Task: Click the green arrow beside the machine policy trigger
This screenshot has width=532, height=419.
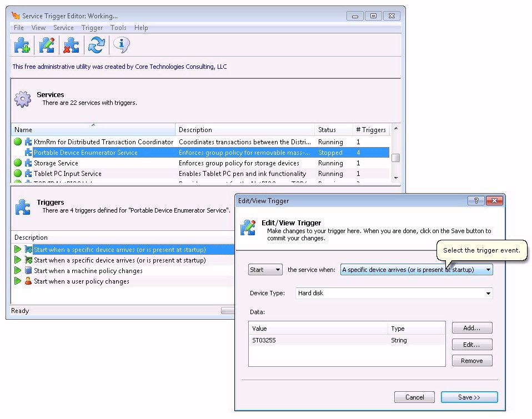Action: [x=17, y=270]
